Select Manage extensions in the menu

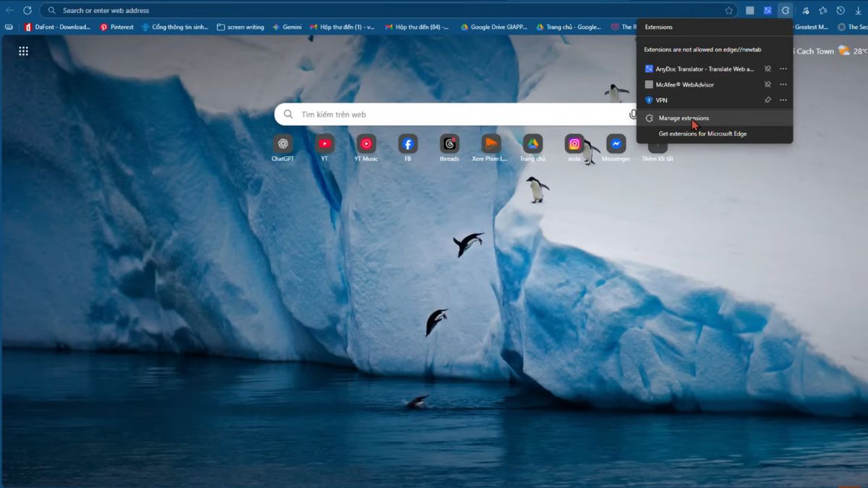[684, 118]
